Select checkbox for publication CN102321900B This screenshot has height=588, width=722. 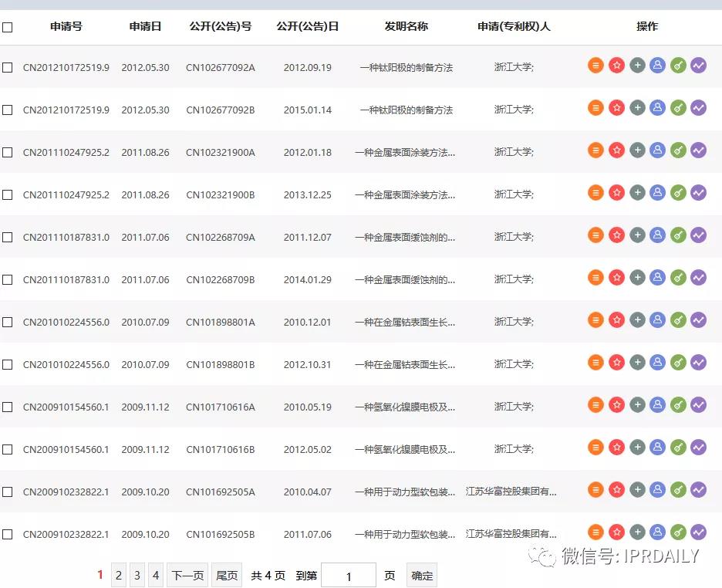[x=8, y=194]
